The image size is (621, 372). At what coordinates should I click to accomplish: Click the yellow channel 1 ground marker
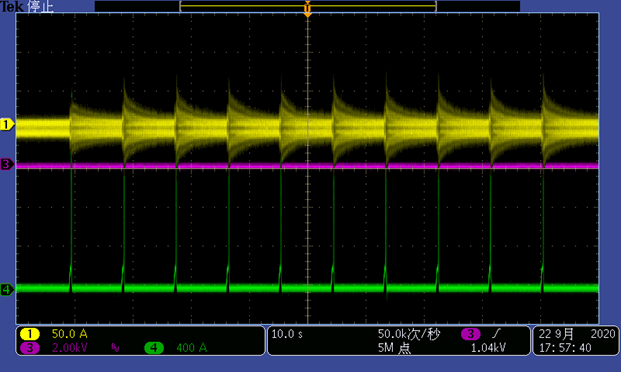click(7, 124)
